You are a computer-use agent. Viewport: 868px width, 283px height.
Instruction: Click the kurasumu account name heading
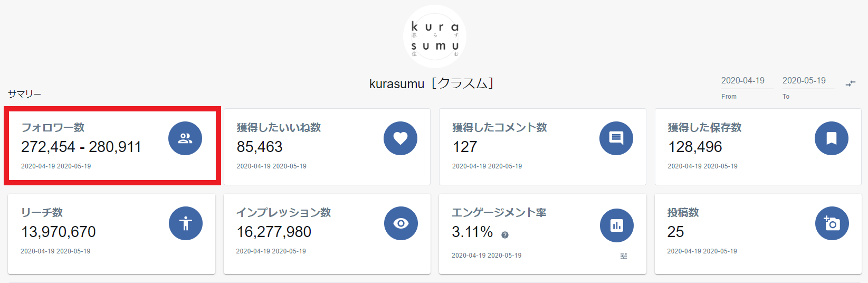click(x=431, y=83)
